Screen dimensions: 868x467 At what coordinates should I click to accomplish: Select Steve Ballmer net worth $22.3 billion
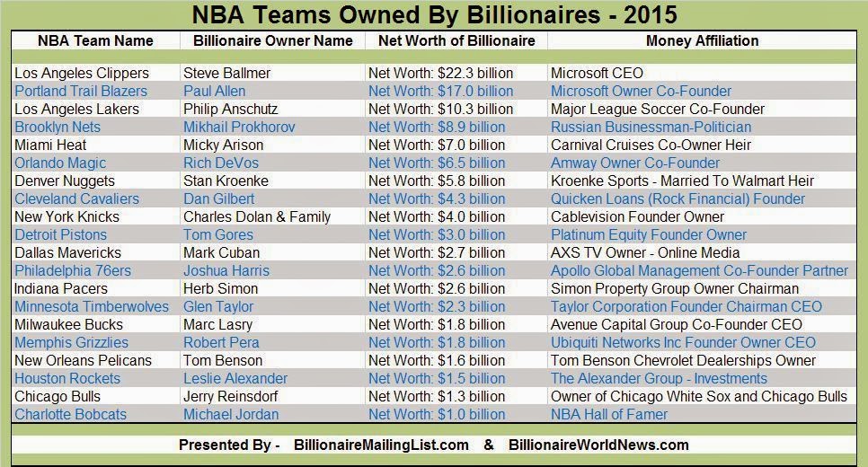pos(440,73)
